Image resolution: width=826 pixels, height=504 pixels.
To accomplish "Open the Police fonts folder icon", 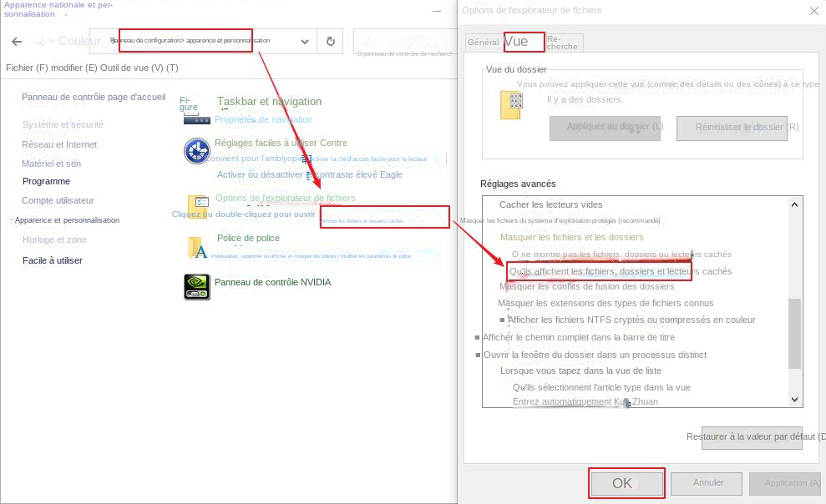I will point(197,248).
